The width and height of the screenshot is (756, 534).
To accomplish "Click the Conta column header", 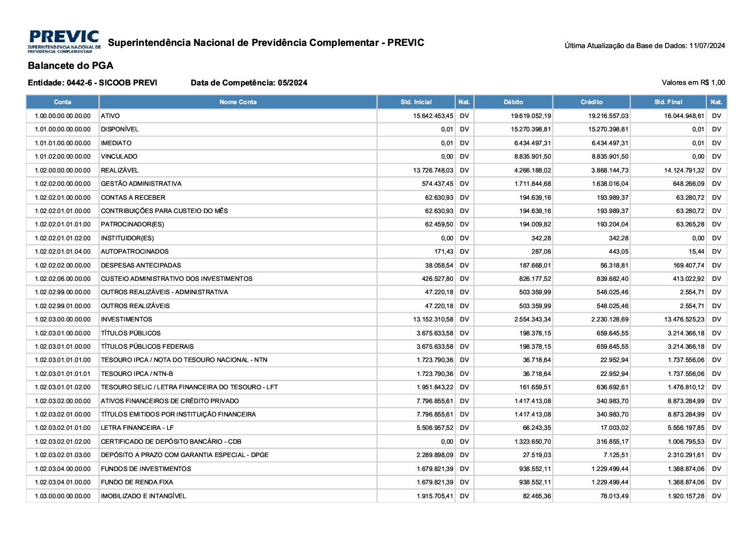I will tap(63, 102).
